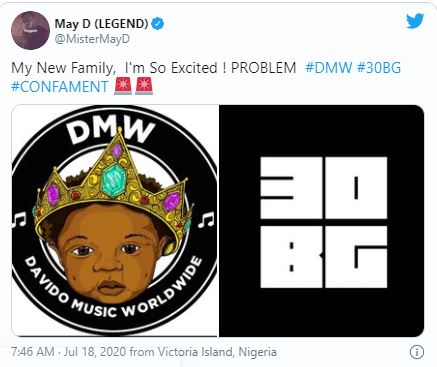
Task: Click the Victoria Island, Nigeria location
Action: pos(217,352)
